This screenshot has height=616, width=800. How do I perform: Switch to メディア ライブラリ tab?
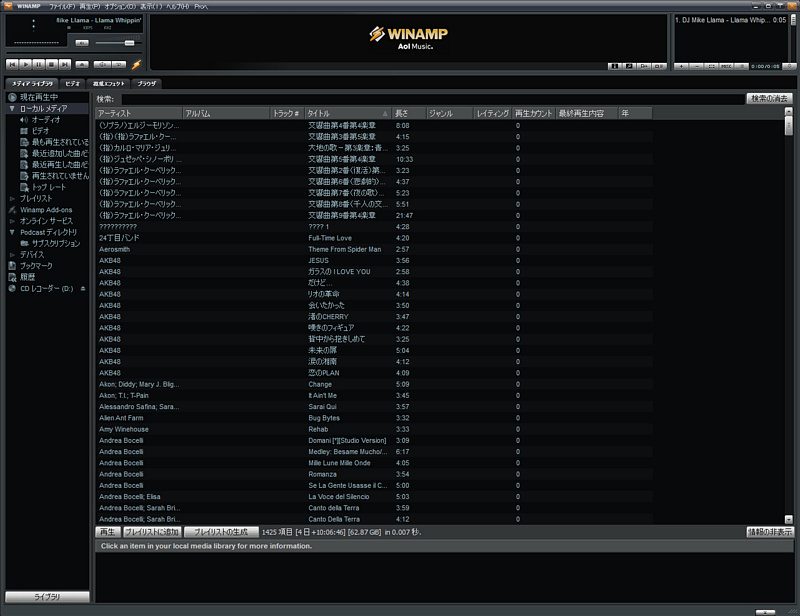[x=32, y=83]
